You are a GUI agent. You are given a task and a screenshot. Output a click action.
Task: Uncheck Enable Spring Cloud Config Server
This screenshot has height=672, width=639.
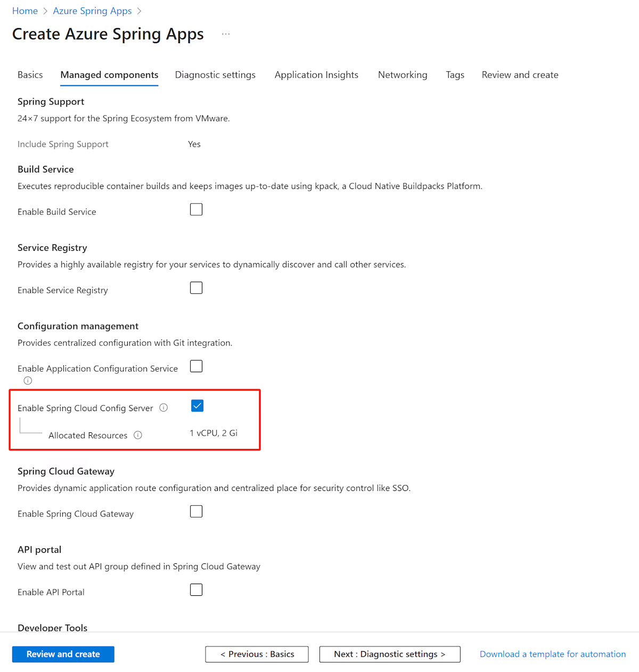tap(197, 406)
